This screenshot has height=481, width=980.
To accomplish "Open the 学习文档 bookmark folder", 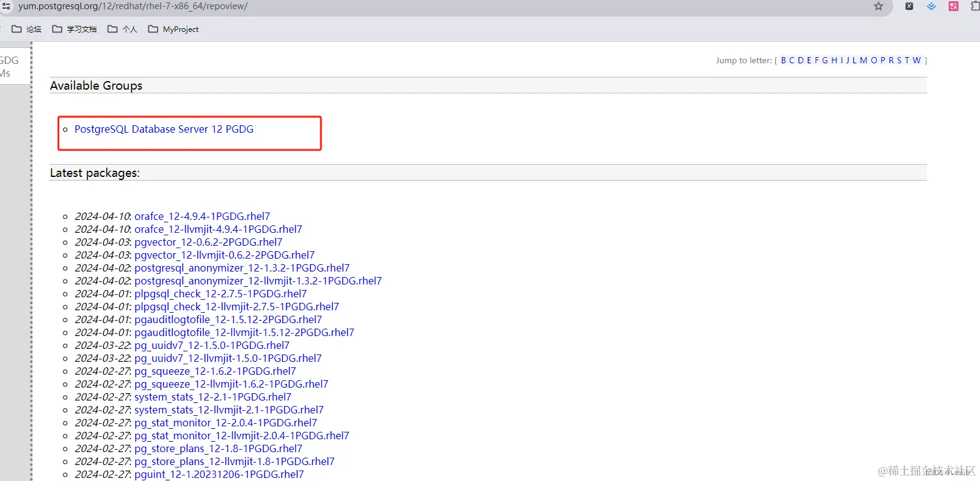I will click(x=74, y=29).
